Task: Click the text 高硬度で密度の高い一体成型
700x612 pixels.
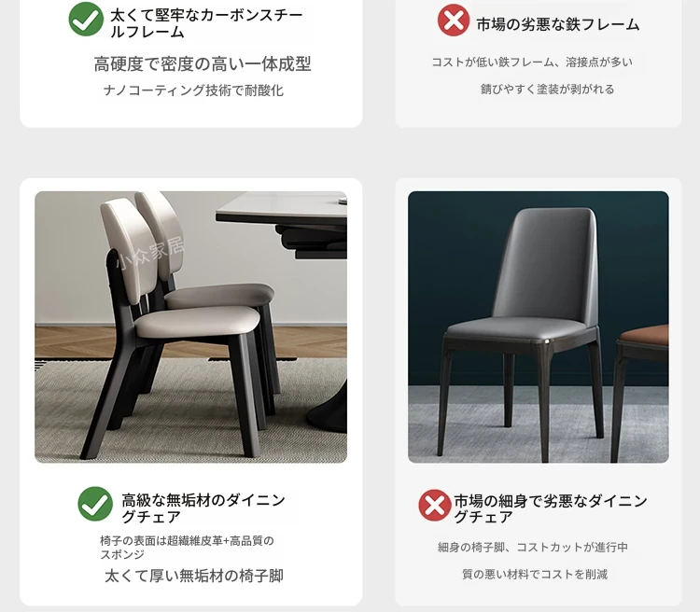Action: (203, 64)
